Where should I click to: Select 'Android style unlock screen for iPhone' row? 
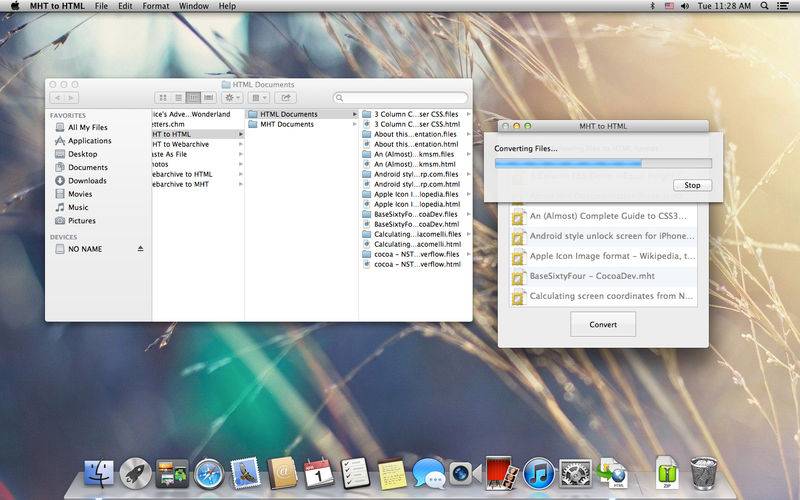[x=604, y=236]
